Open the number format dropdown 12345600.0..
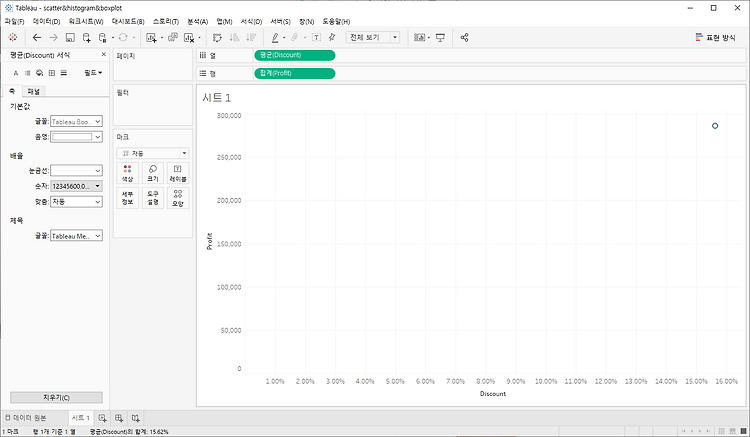 point(76,186)
